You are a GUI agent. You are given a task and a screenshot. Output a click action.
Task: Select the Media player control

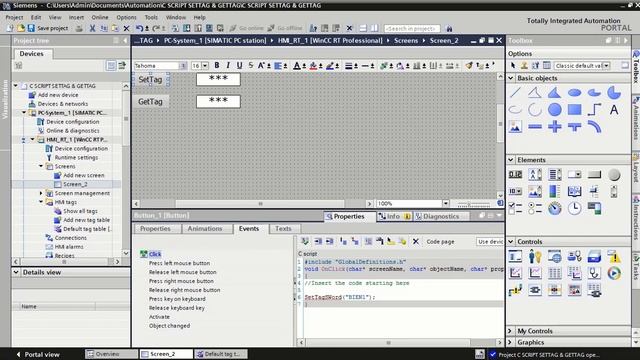point(614,273)
